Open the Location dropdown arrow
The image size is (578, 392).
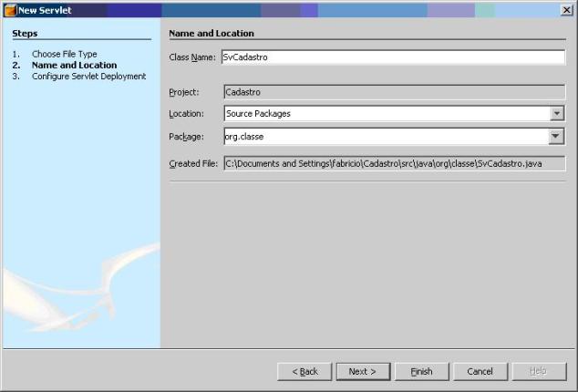click(557, 113)
